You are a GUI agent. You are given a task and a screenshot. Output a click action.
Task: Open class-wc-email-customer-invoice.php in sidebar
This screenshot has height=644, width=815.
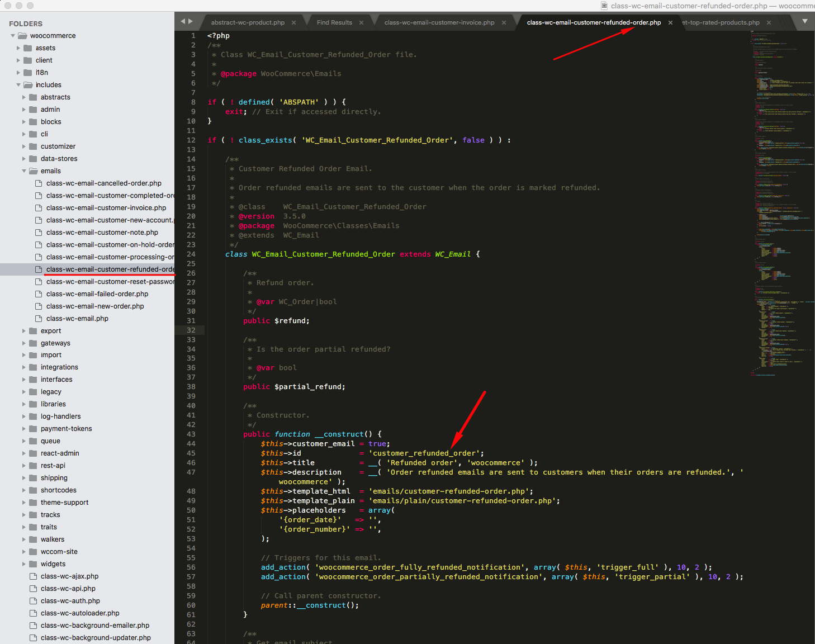tap(106, 208)
